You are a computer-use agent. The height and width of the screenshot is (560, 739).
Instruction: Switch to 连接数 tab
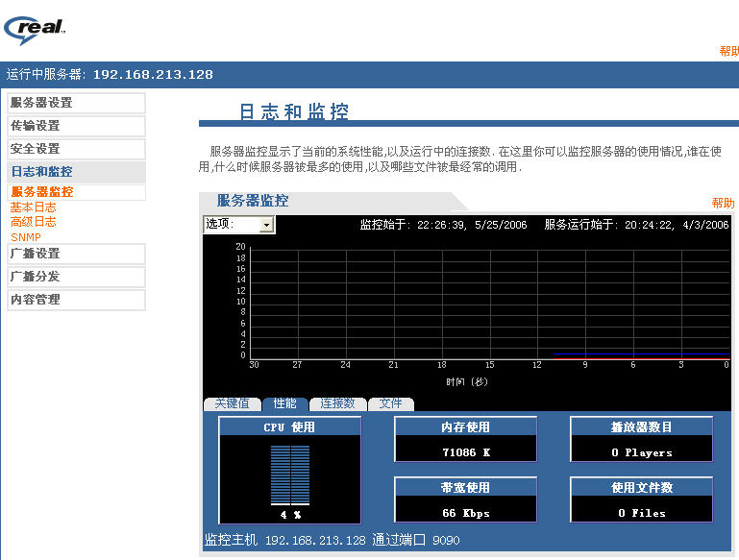[x=338, y=403]
